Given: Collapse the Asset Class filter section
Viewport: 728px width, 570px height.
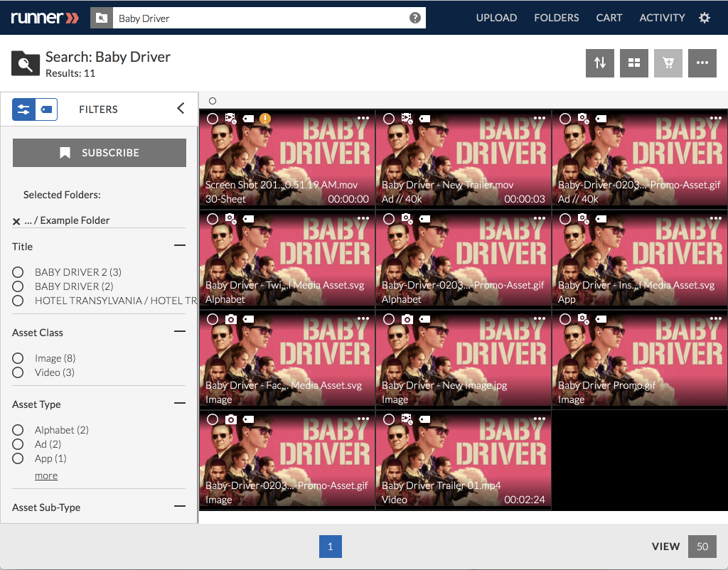Looking at the screenshot, I should 180,331.
